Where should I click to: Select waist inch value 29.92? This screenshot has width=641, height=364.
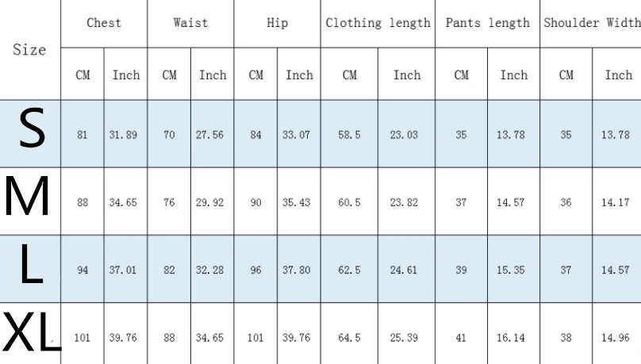(209, 203)
